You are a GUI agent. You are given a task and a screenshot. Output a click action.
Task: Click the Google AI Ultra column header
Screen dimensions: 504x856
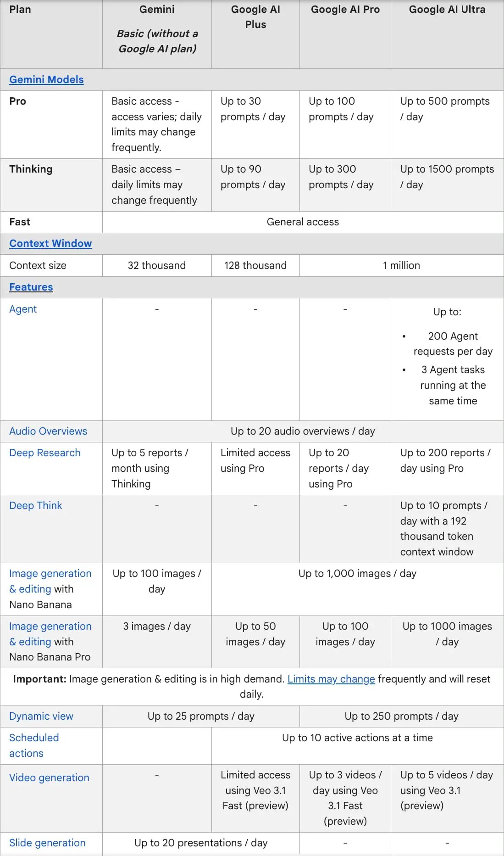click(447, 10)
